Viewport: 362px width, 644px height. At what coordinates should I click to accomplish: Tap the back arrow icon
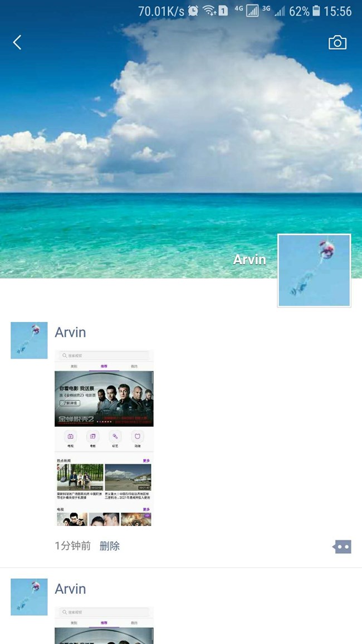pos(17,42)
